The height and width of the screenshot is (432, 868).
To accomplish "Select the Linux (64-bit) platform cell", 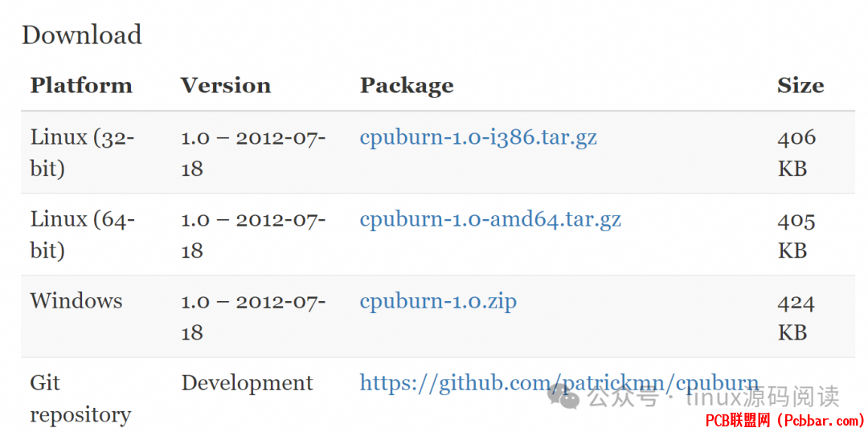I will click(x=83, y=234).
